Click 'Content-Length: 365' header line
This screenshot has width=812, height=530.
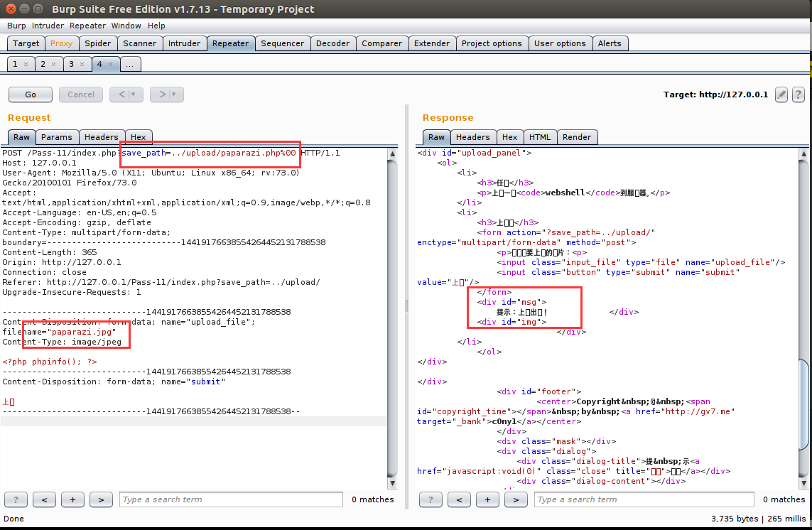(50, 252)
